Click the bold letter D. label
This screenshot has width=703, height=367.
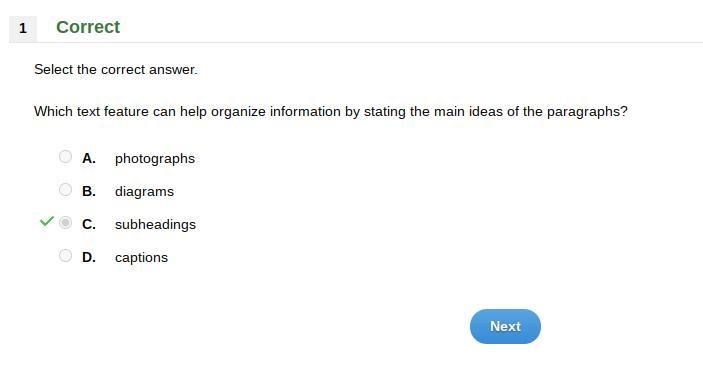(x=89, y=257)
